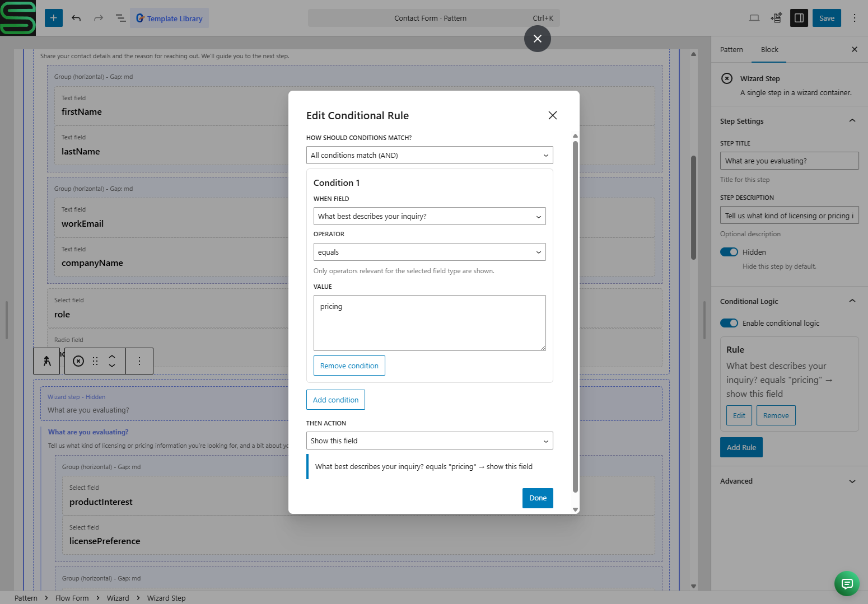Go to Wizard in the breadcrumb
Viewport: 868px width, 604px height.
click(118, 598)
